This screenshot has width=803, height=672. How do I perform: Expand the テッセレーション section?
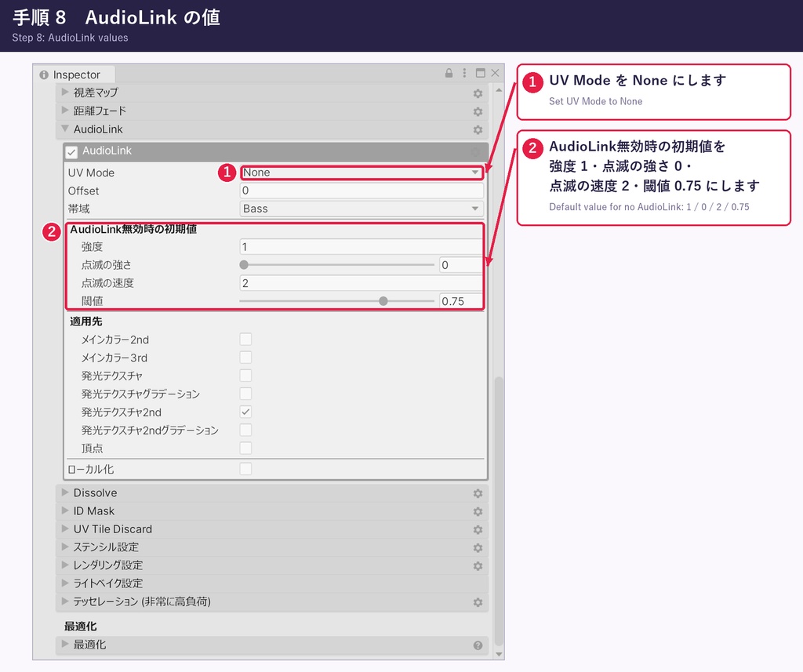coord(65,601)
